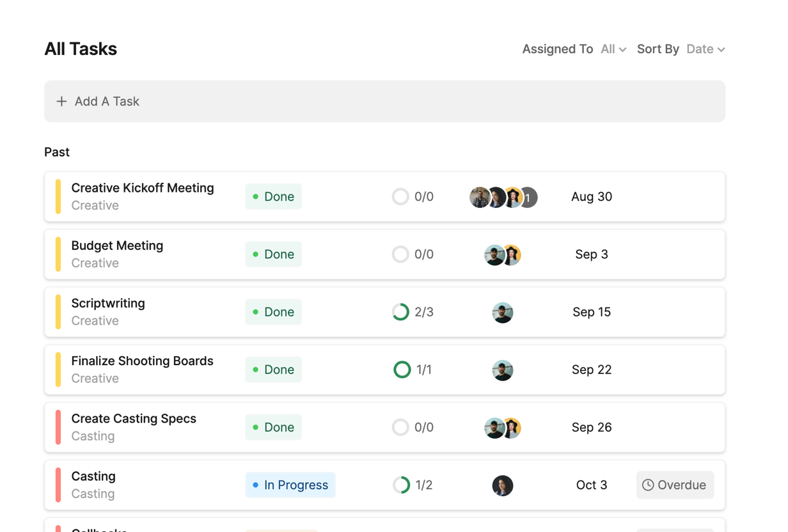Click the Finalize Shooting Boards 1/1 progress ring
This screenshot has width=788, height=532.
pos(402,370)
